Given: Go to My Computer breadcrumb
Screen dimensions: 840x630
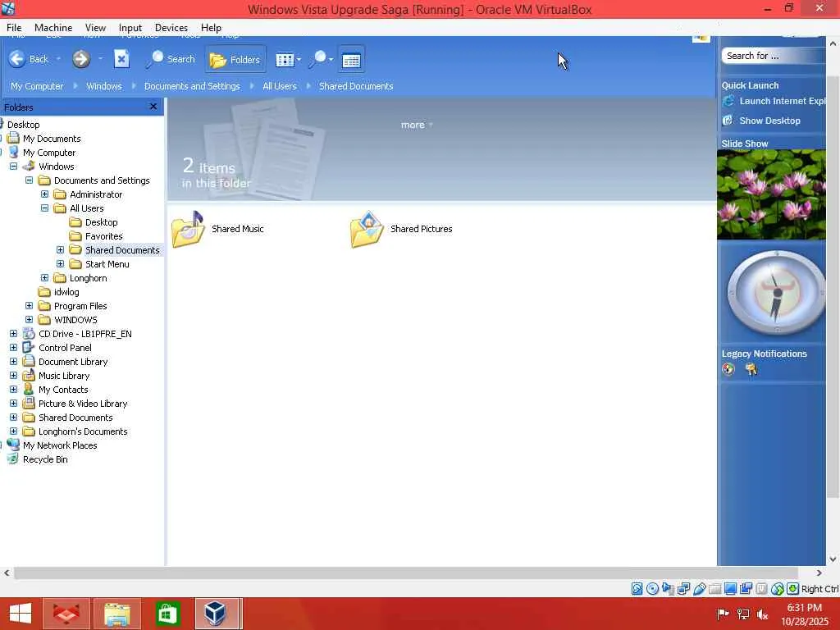Looking at the screenshot, I should (37, 86).
